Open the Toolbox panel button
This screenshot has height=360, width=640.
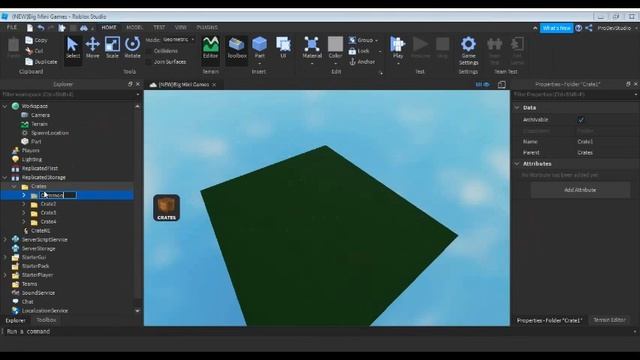click(x=237, y=48)
